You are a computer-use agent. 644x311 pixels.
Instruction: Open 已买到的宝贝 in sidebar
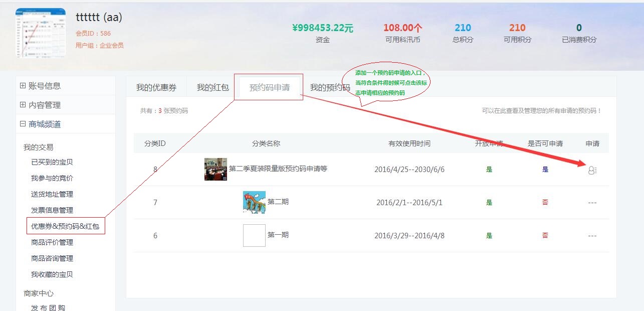52,162
